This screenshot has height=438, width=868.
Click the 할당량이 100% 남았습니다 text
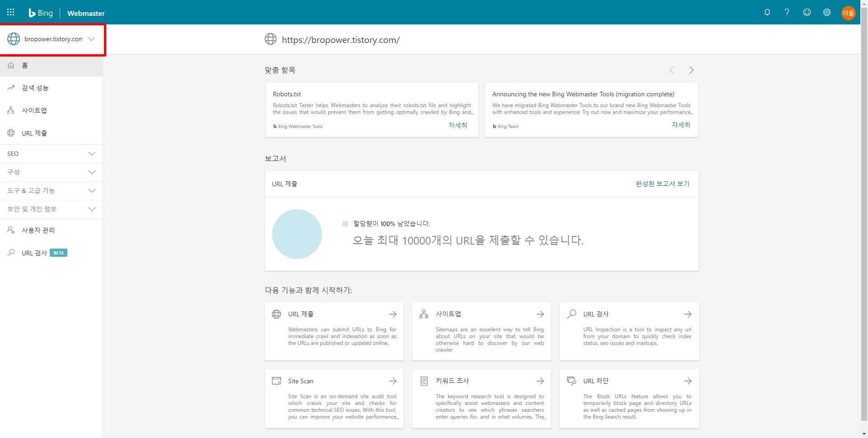(x=392, y=224)
